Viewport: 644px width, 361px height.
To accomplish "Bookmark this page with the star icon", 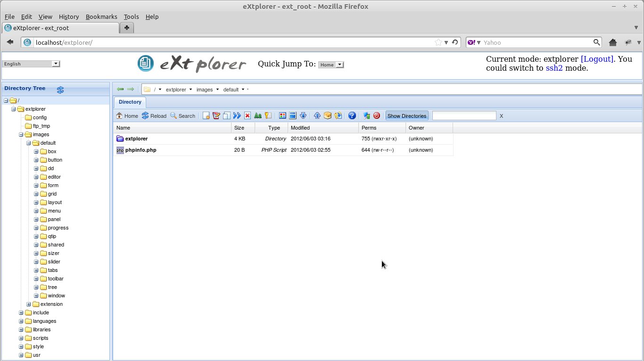I will tap(438, 42).
